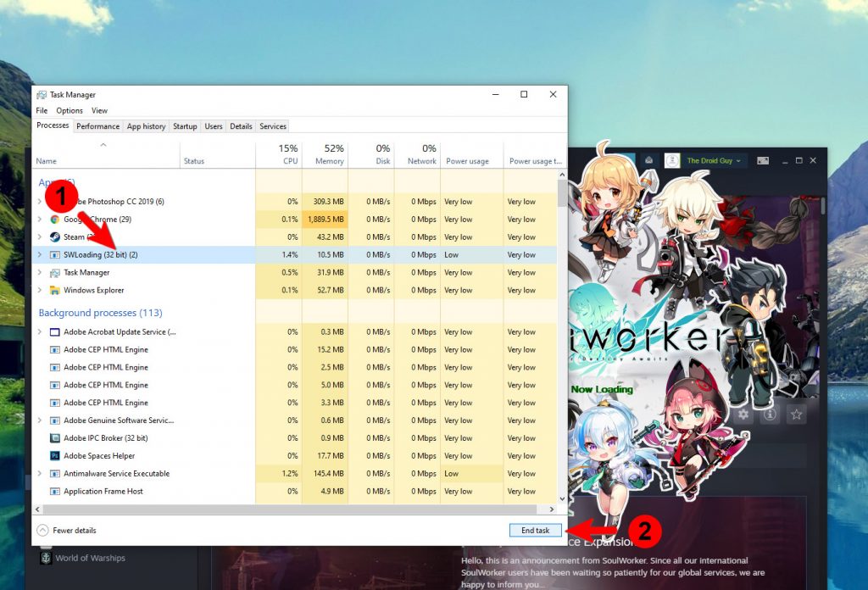Select the Application Frame Host process

295,492
